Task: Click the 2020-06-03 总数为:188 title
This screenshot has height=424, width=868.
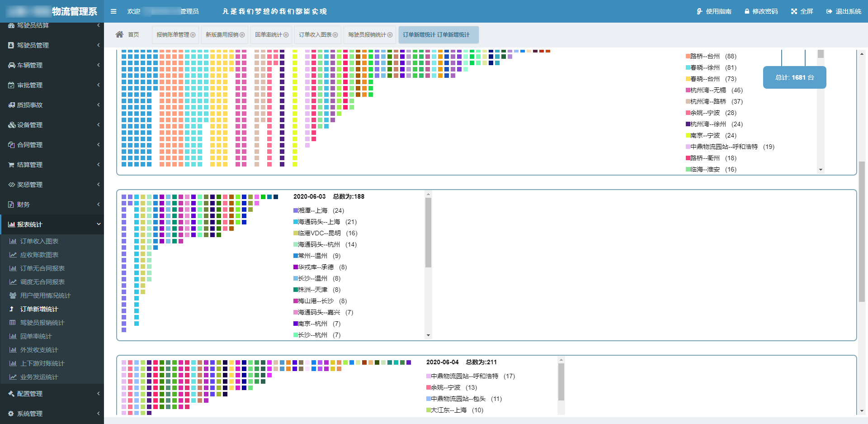Action: (329, 196)
